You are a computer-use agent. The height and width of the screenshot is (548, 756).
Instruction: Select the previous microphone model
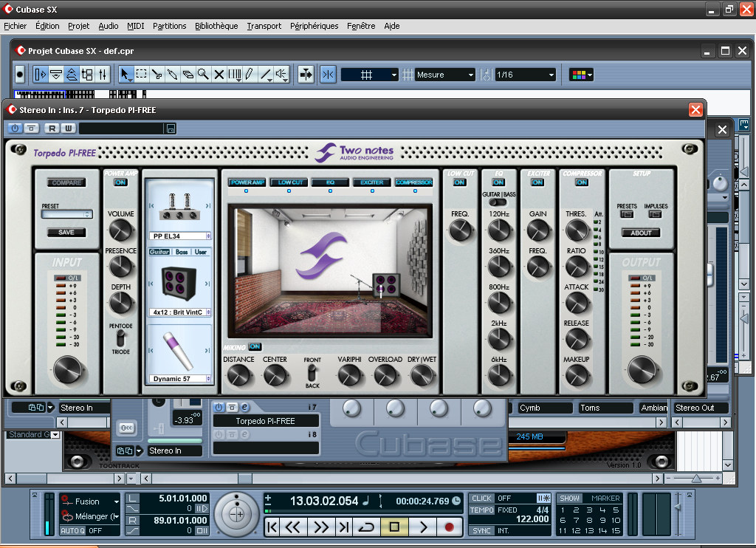pyautogui.click(x=151, y=350)
